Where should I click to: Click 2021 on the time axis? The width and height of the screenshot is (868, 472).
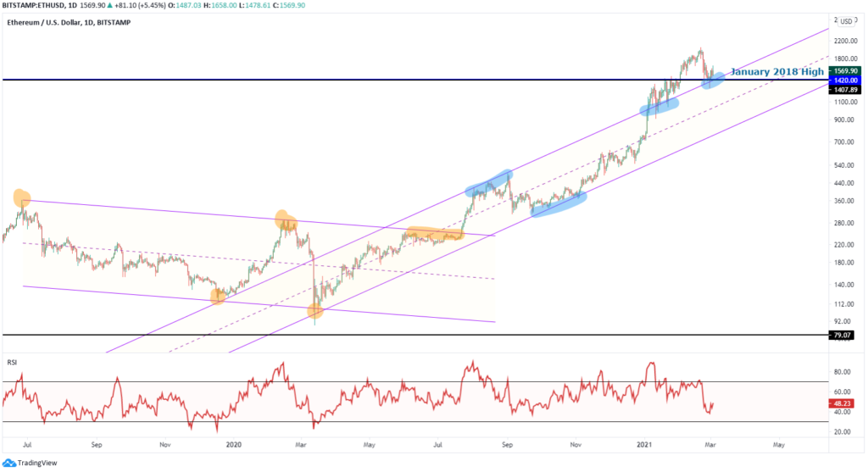tap(643, 443)
